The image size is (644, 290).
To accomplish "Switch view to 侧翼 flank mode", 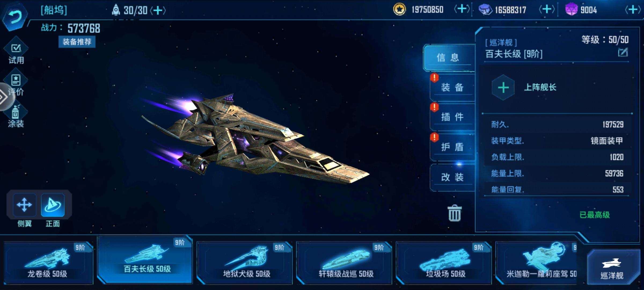I will 24,205.
